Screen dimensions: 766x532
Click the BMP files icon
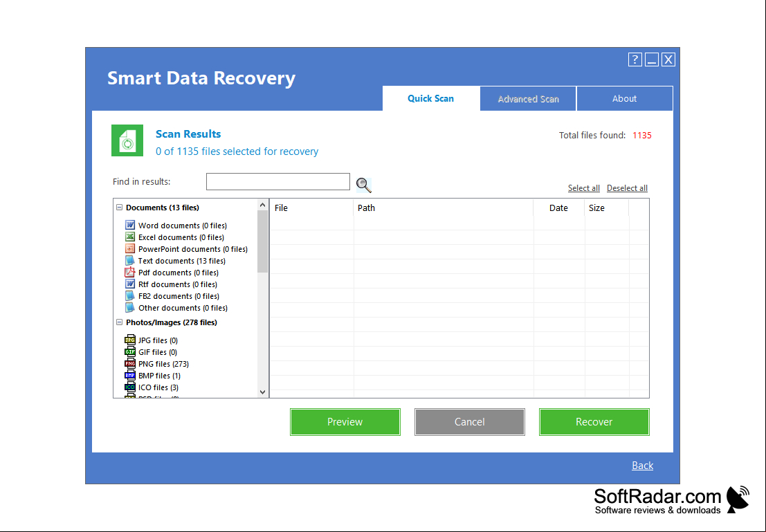(129, 375)
